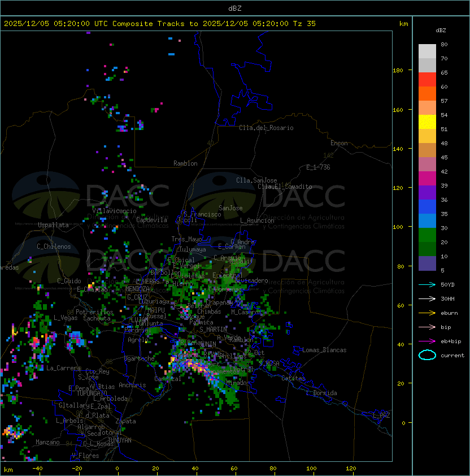Click the 'L_Dormida' map label

pos(321,393)
